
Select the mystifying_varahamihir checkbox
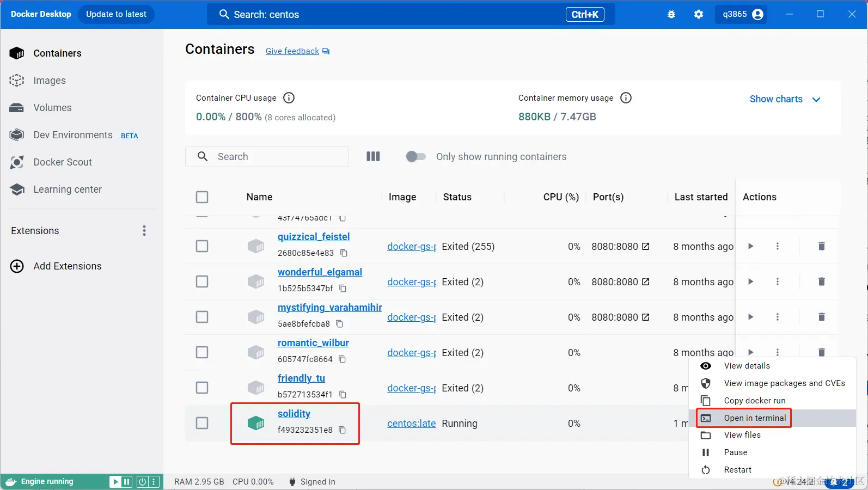202,317
